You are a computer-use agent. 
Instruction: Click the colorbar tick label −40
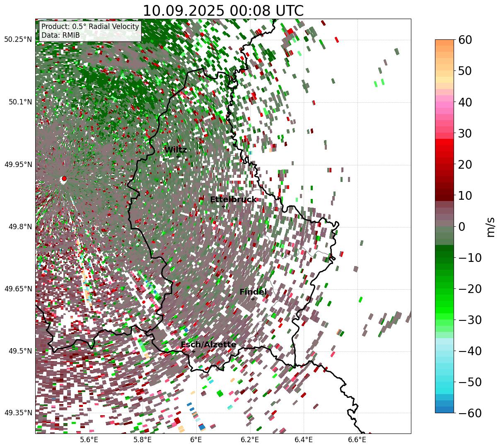470,351
